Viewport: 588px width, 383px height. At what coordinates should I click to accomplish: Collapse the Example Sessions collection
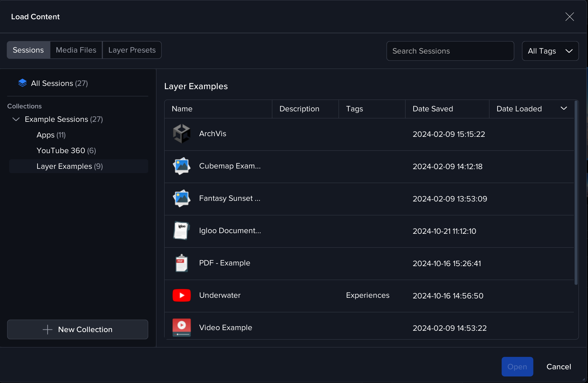pyautogui.click(x=16, y=120)
